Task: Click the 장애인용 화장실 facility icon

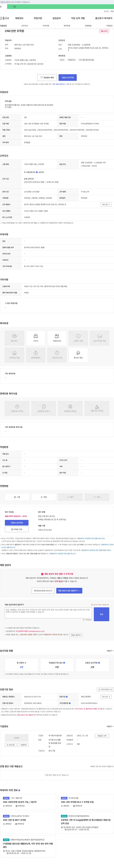Action: click(70, 408)
